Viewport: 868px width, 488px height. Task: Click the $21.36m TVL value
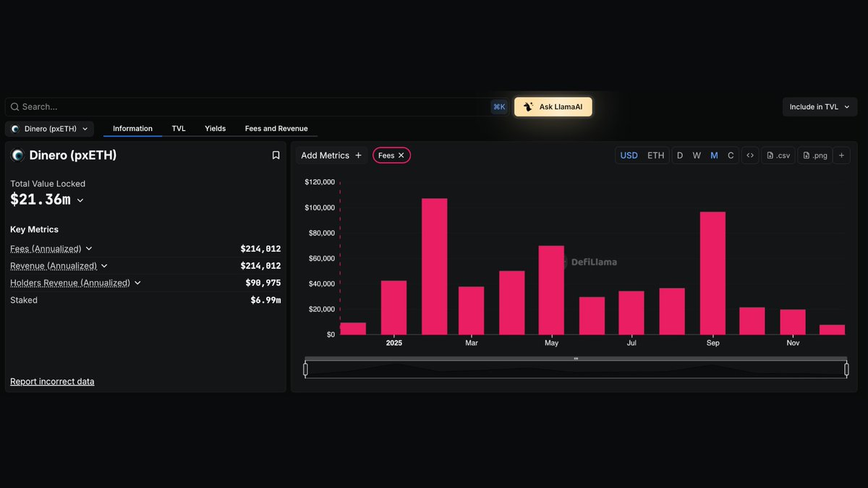pyautogui.click(x=41, y=200)
